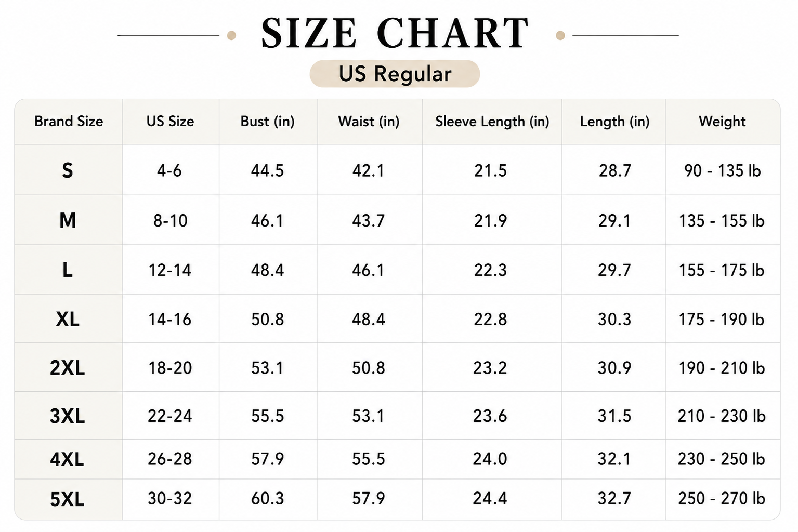798x532 pixels.
Task: Select the S brand size row label
Action: pyautogui.click(x=68, y=170)
